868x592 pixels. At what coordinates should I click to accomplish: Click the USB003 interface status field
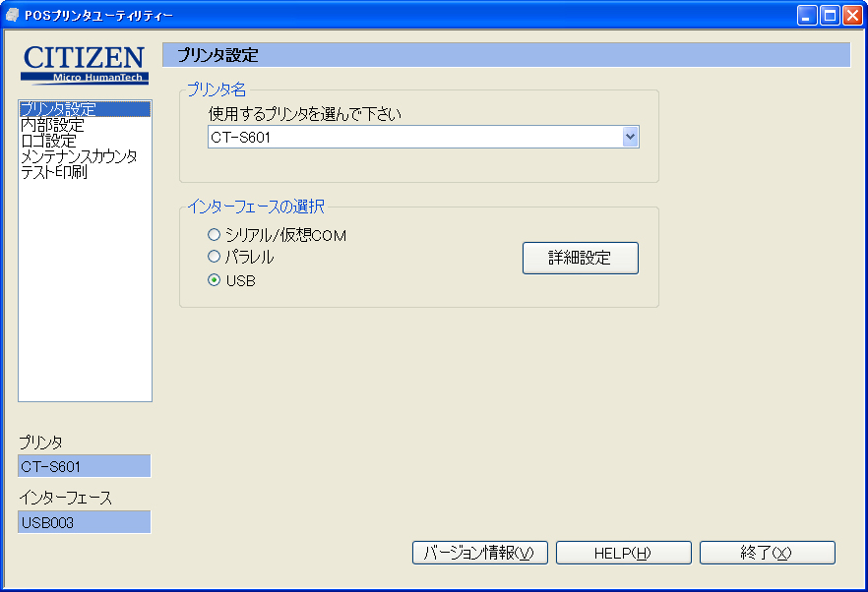pos(85,522)
